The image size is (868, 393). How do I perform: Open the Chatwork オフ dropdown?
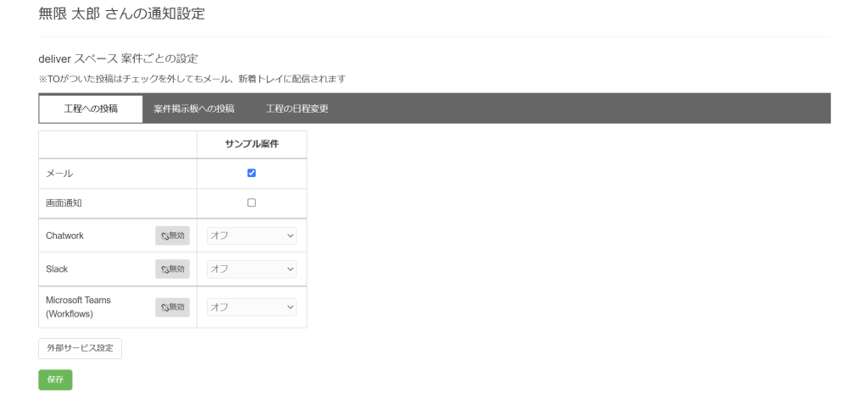[252, 235]
